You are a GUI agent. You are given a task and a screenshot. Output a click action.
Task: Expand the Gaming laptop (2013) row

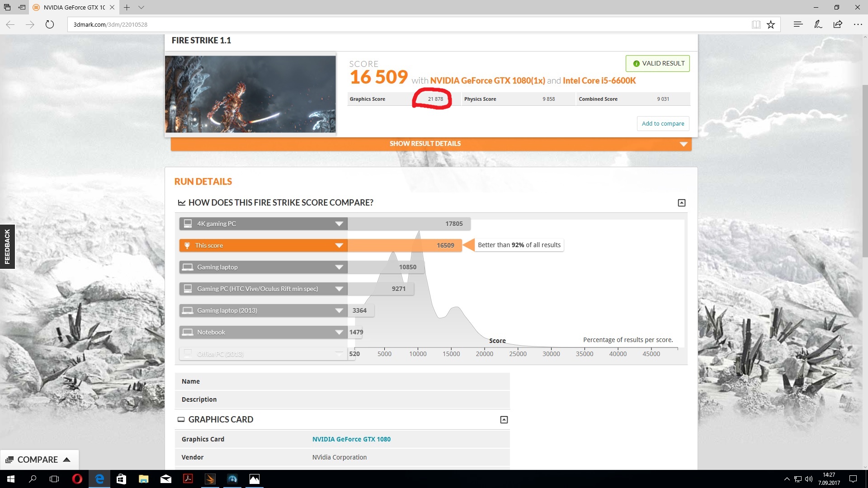tap(263, 310)
